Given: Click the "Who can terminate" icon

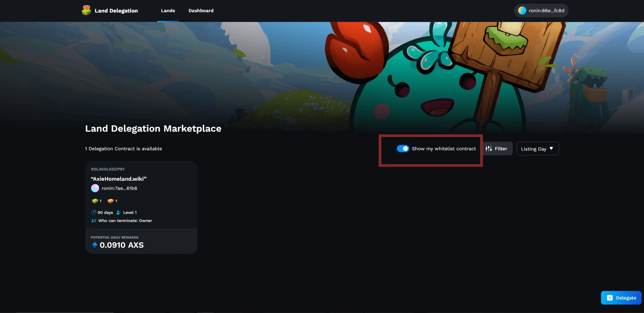Looking at the screenshot, I should tap(94, 221).
